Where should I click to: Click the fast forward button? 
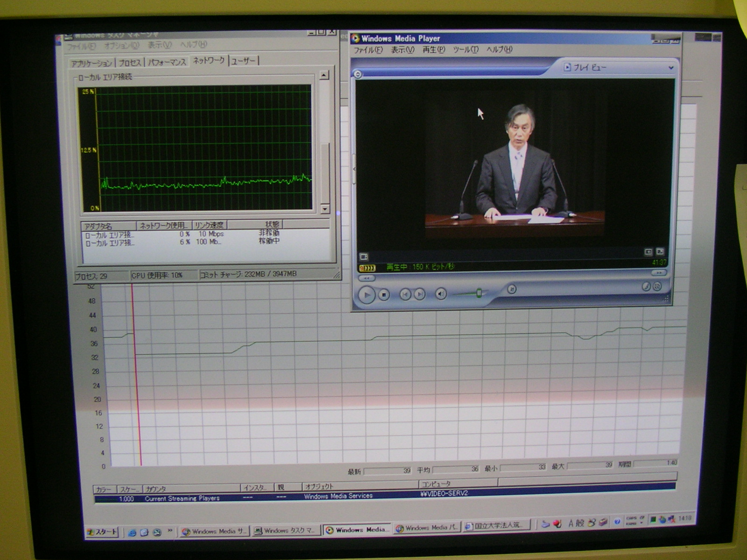pyautogui.click(x=659, y=273)
